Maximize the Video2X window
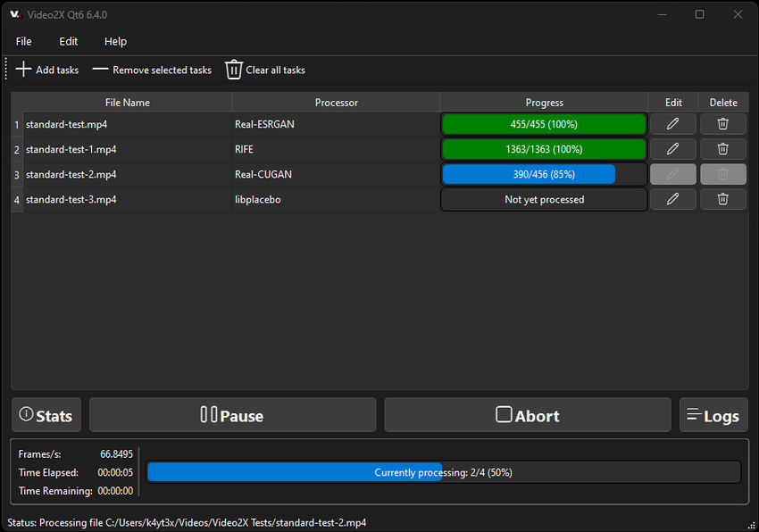Viewport: 759px width, 532px height. point(699,14)
